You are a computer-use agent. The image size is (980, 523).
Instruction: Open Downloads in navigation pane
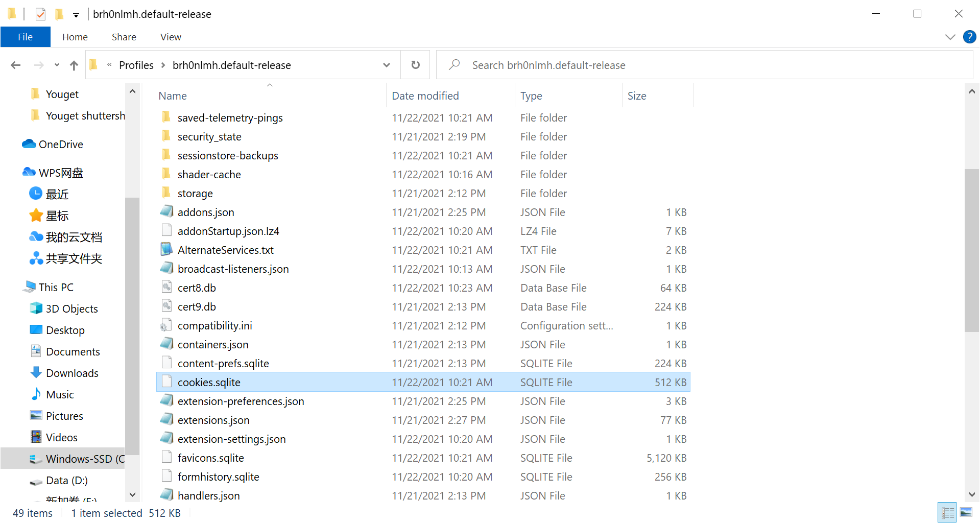[x=72, y=373]
